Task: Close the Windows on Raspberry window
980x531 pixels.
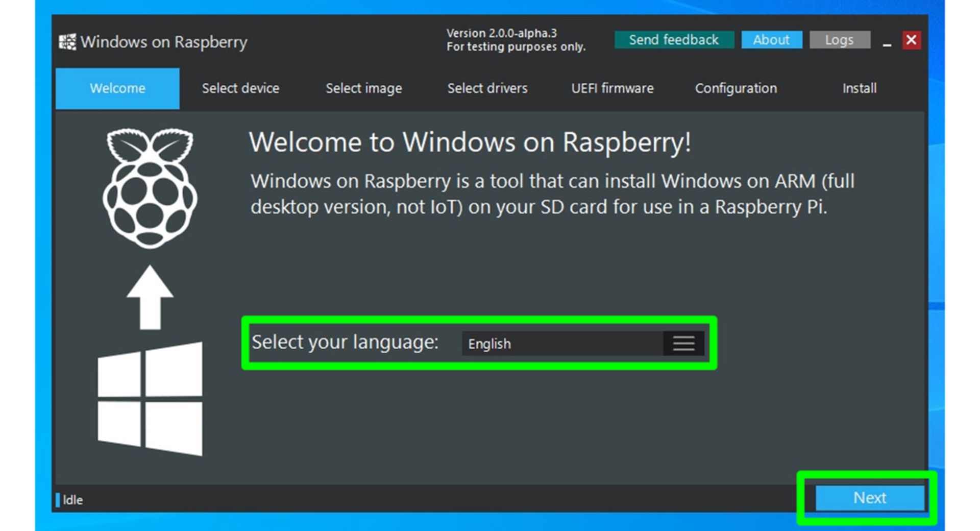Action: 911,40
